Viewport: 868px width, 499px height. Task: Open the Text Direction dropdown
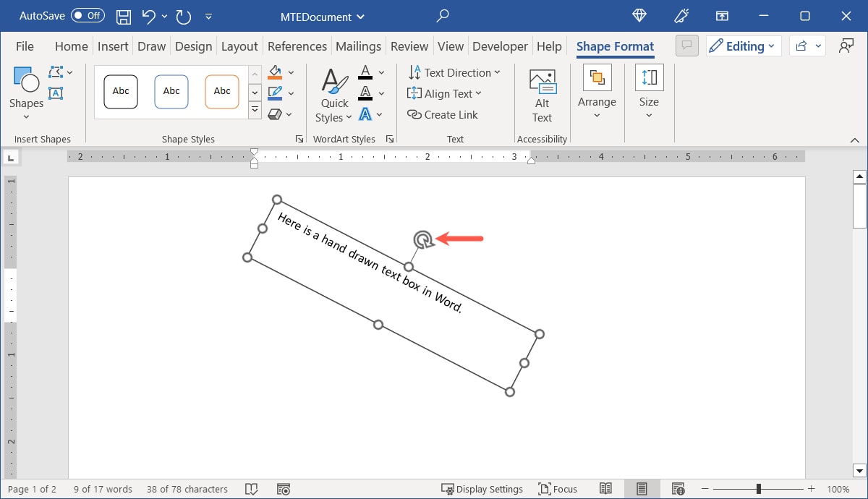pos(454,72)
